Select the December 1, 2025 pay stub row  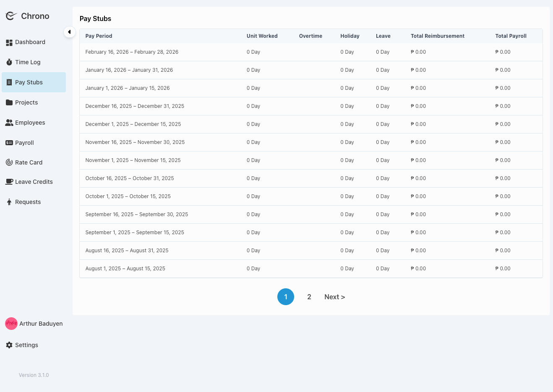133,124
